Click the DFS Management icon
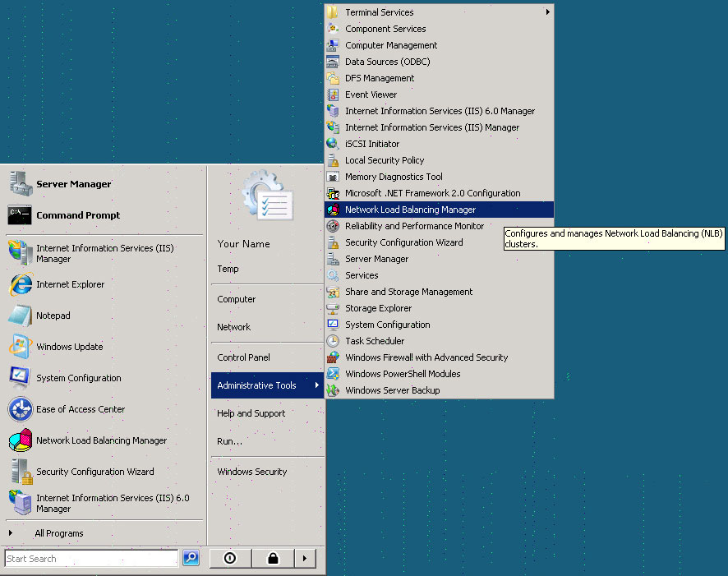 pos(333,78)
